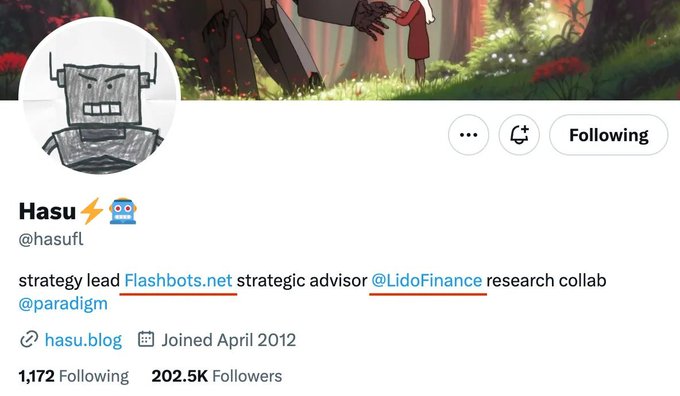The height and width of the screenshot is (396, 680).
Task: Open the @paradigm profile mention
Action: pyautogui.click(x=63, y=304)
